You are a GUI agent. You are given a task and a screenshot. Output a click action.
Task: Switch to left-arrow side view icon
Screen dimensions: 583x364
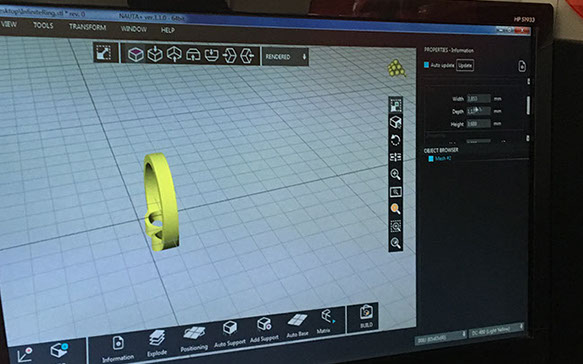tap(247, 56)
